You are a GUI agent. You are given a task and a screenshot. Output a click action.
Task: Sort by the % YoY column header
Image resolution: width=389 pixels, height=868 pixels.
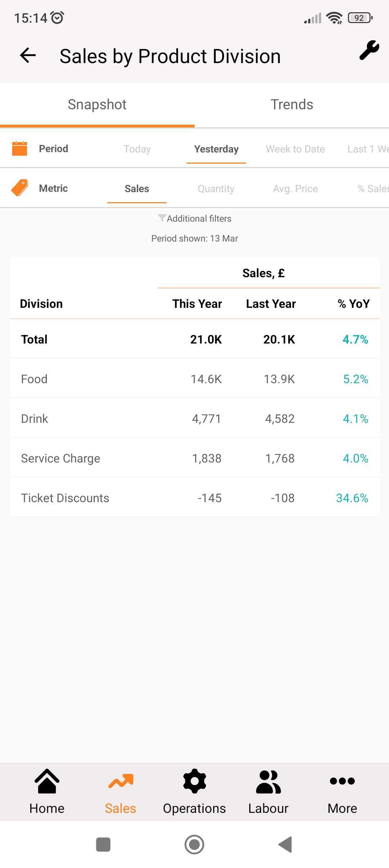pyautogui.click(x=354, y=304)
